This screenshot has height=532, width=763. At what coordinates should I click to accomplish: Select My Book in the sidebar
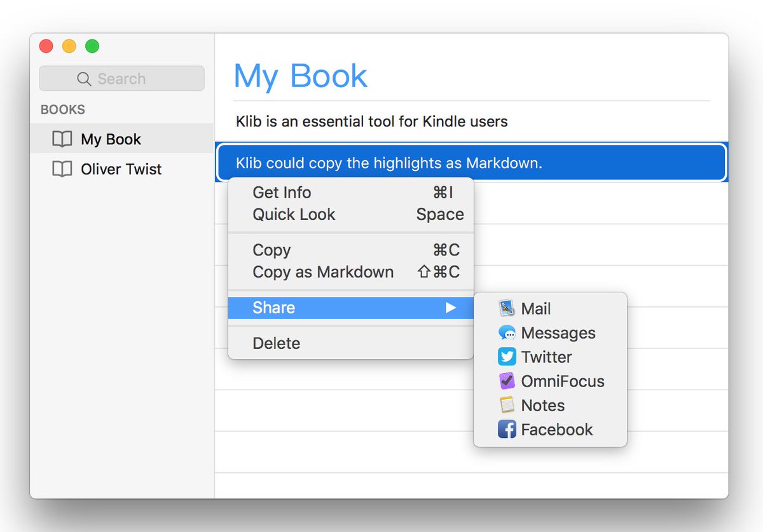tap(122, 139)
